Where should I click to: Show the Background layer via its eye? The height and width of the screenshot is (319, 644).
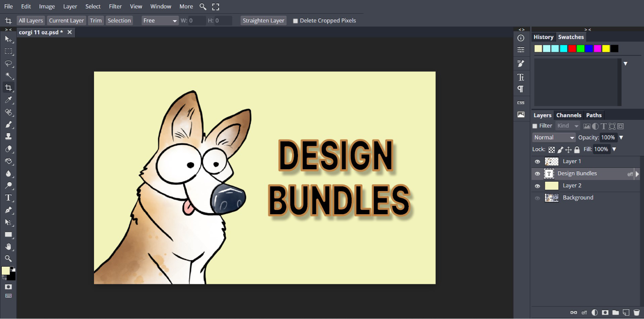tap(537, 198)
